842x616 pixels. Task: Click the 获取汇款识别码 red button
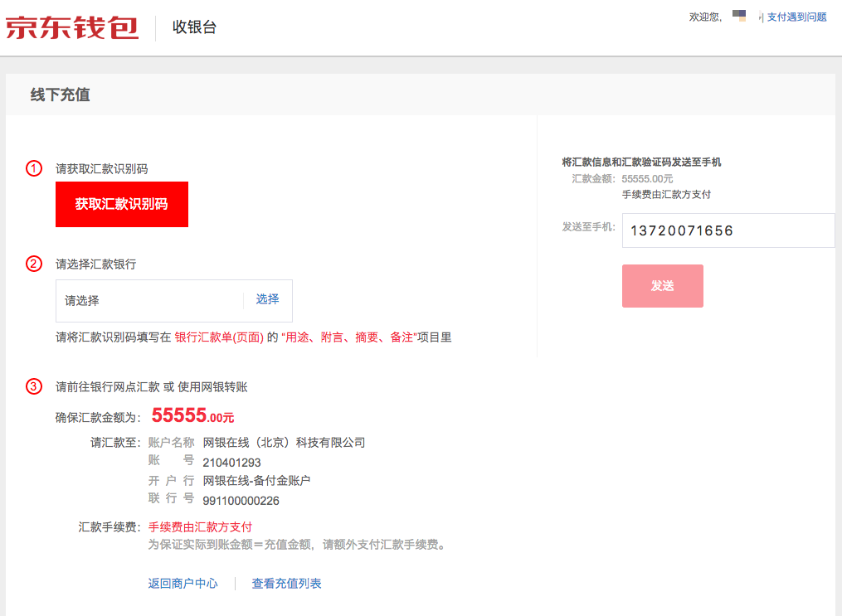[x=122, y=205]
